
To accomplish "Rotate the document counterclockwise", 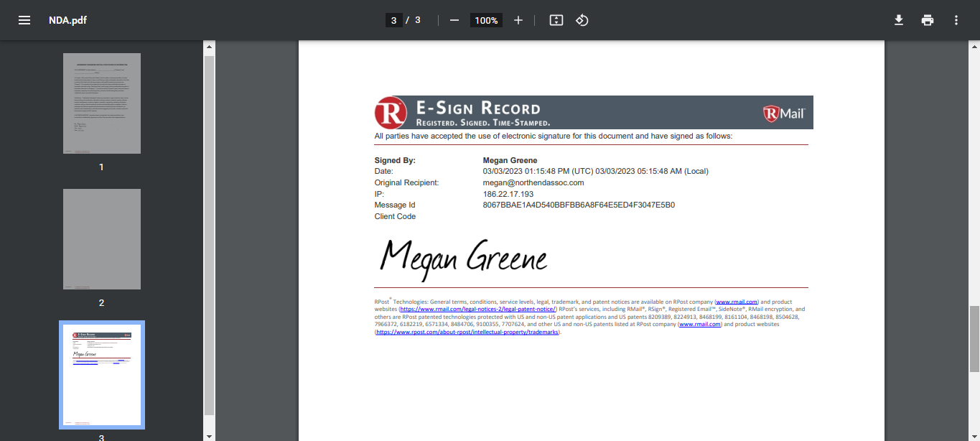I will pyautogui.click(x=582, y=20).
